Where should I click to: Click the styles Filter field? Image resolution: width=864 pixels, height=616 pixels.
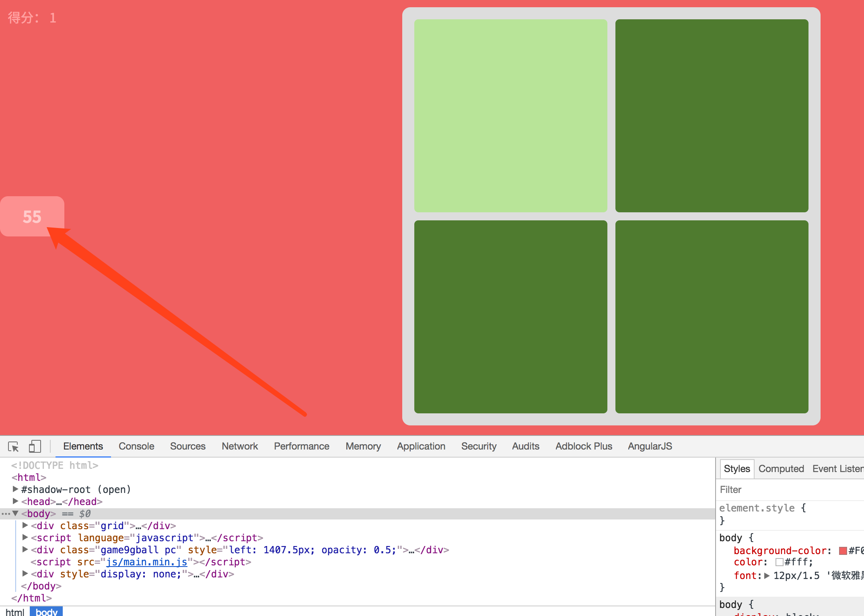(x=788, y=490)
